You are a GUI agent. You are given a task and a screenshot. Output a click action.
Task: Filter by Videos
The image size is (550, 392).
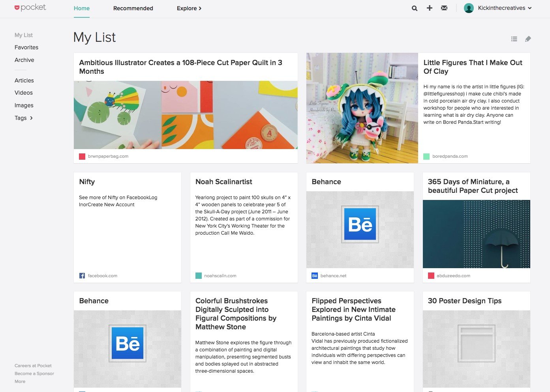coord(24,93)
